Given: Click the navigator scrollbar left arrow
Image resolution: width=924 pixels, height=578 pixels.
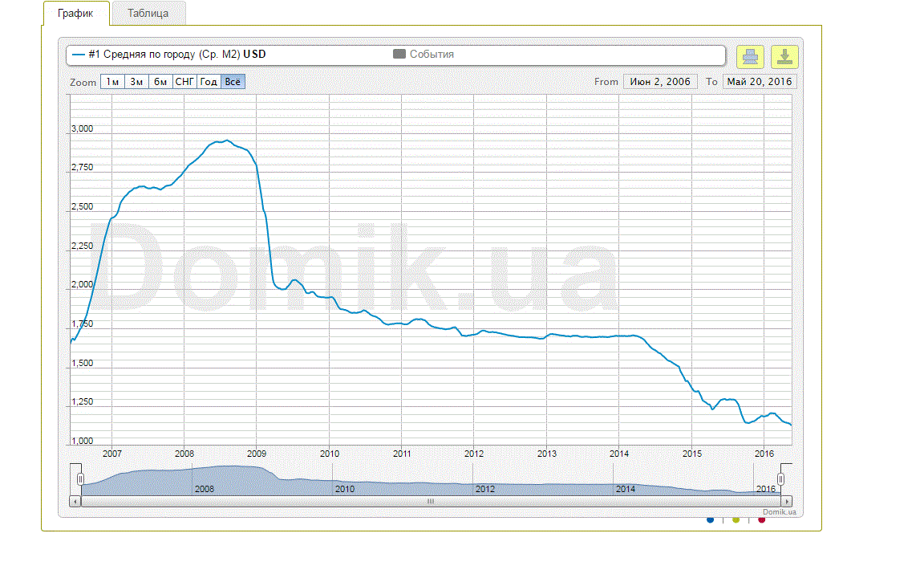Looking at the screenshot, I should [76, 501].
